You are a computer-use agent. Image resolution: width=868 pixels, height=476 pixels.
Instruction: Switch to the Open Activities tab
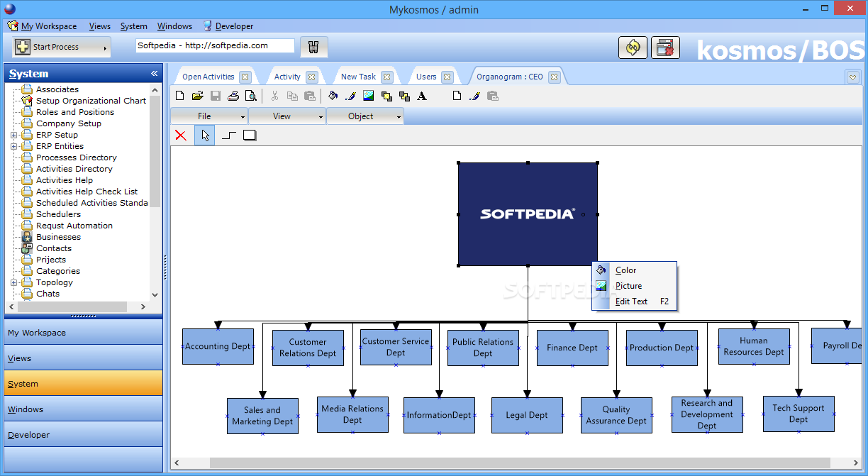click(208, 77)
